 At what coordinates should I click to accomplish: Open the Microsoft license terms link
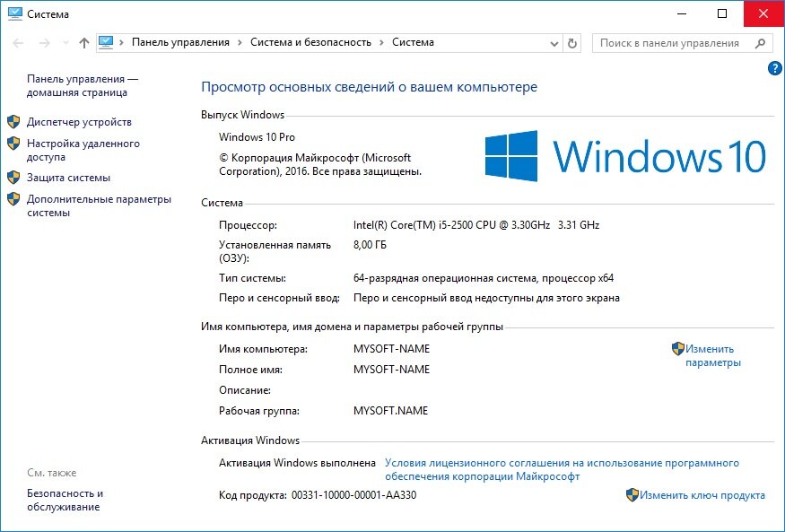pos(562,469)
